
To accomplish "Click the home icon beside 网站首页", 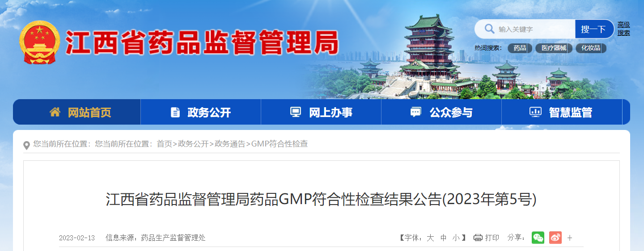I will pos(55,112).
